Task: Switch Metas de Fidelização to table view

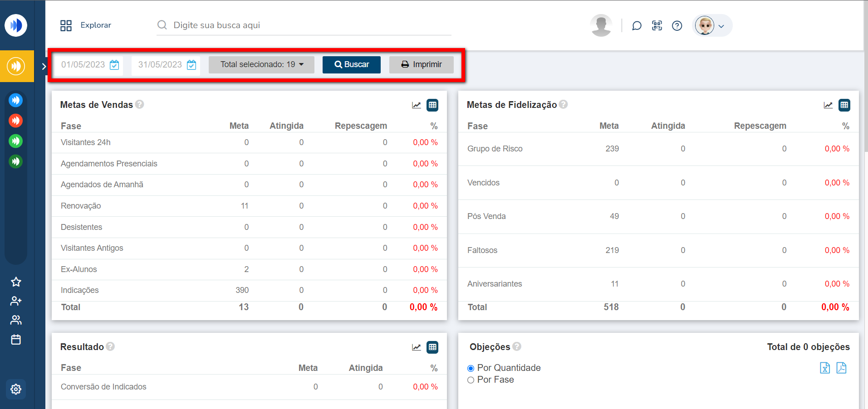Action: point(844,105)
